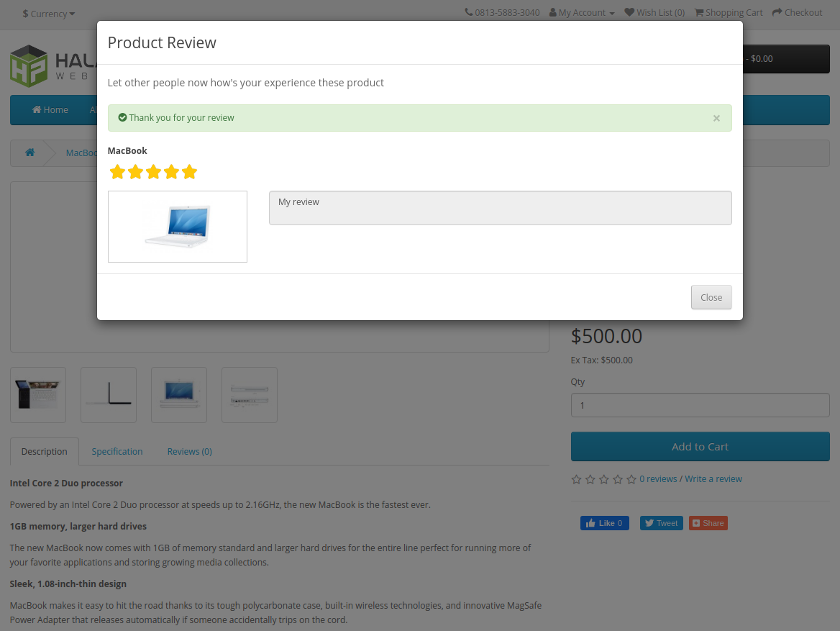Open the Currency dropdown
Viewport: 840px width, 631px height.
coord(49,14)
